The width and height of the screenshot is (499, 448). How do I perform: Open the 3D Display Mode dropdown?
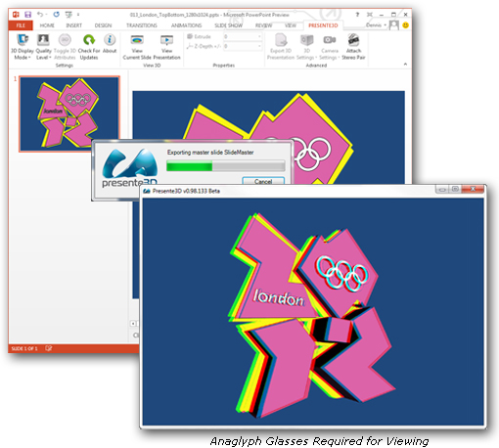[23, 47]
